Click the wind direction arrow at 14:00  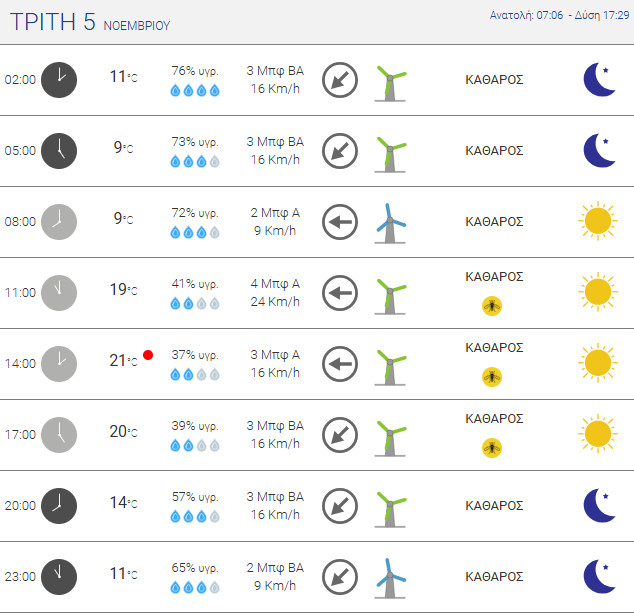coord(340,364)
